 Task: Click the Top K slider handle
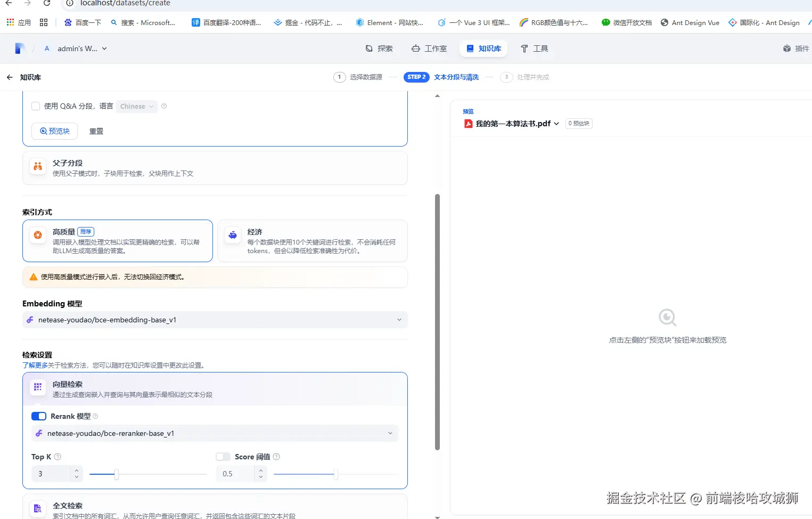[117, 474]
